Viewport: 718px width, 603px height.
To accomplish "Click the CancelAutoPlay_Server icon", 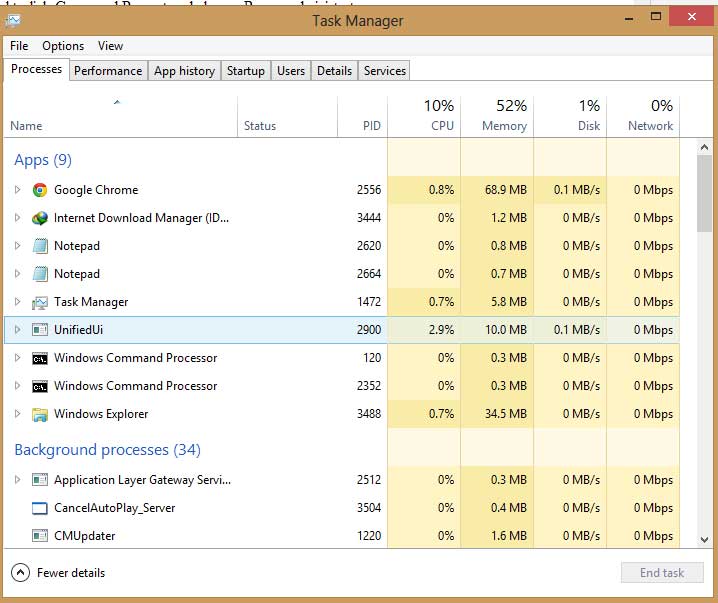I will tap(40, 508).
